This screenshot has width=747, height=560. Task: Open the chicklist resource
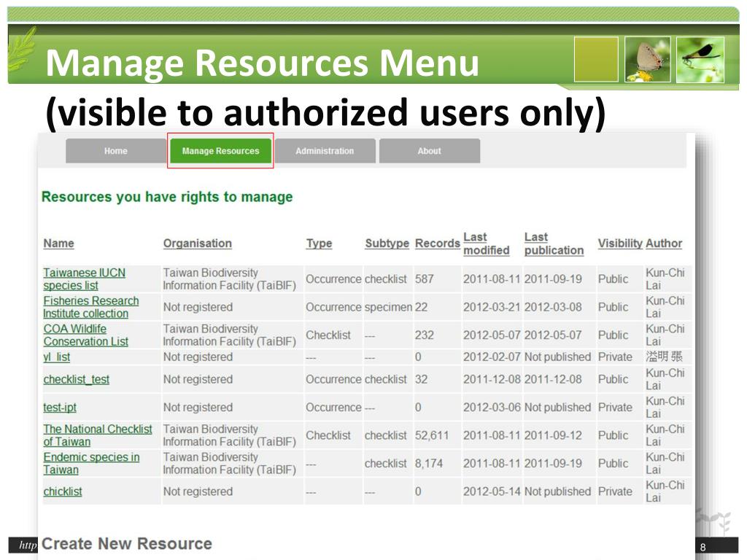point(63,491)
